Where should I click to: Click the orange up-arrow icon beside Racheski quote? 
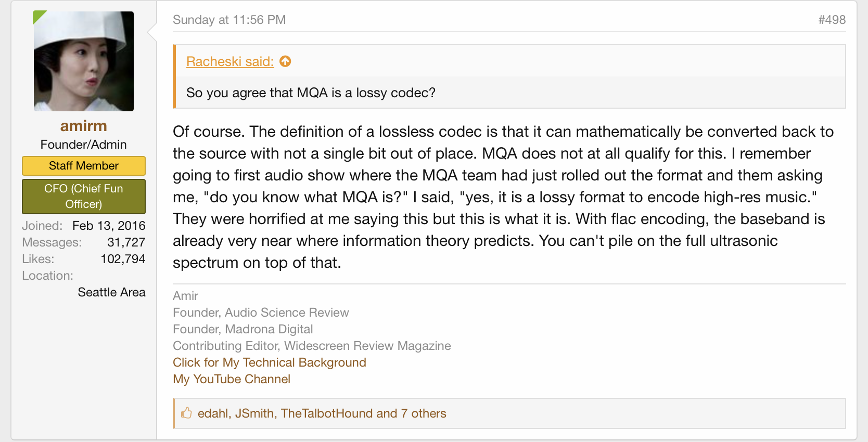285,61
